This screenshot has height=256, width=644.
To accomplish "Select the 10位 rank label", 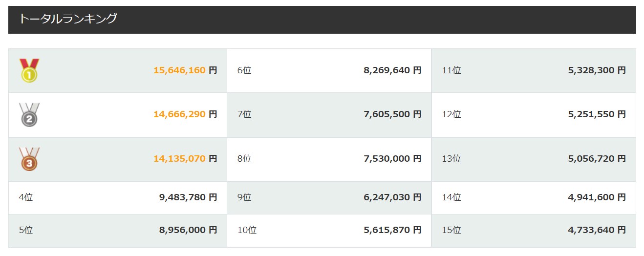I will coord(247,230).
